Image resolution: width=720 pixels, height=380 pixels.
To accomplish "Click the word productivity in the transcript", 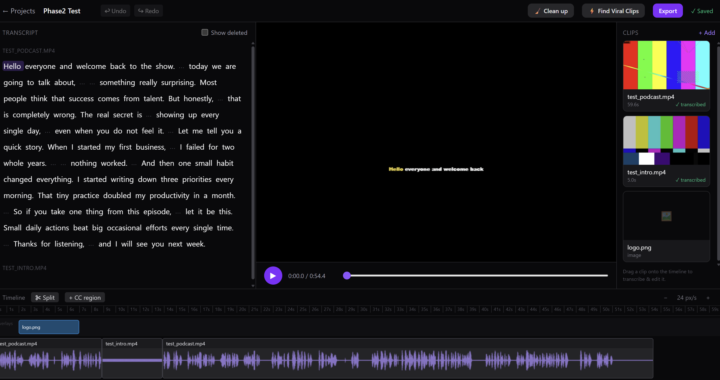I will (x=169, y=196).
